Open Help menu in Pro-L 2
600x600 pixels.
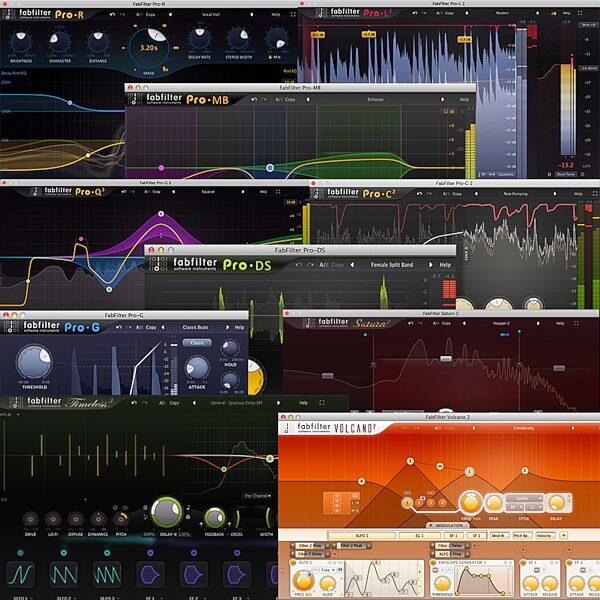567,13
